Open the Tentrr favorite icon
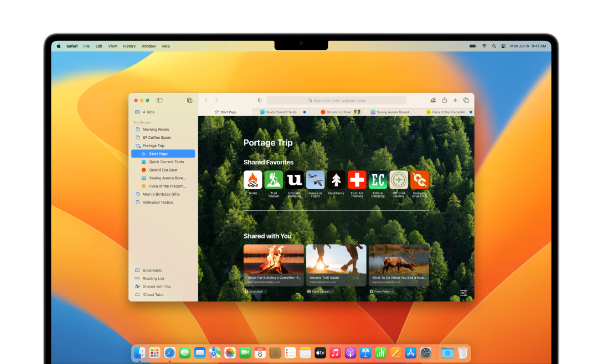The width and height of the screenshot is (598, 364). [253, 180]
